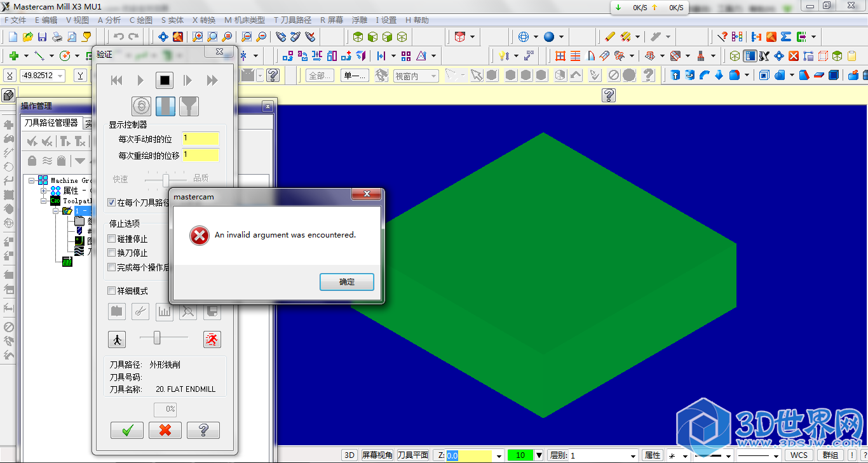
Task: Click the 属性 button in status bar
Action: pos(653,455)
